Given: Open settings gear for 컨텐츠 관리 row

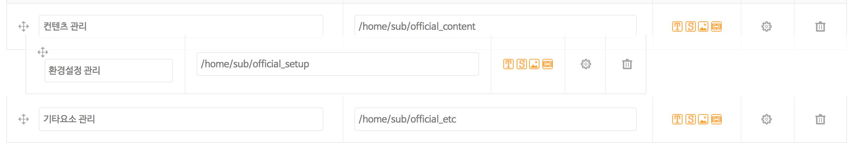Looking at the screenshot, I should pos(767,26).
